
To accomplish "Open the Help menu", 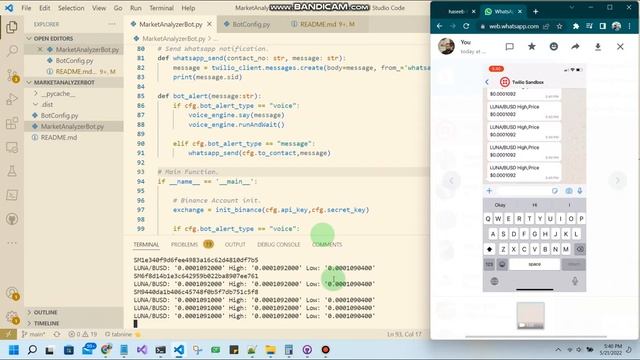I will point(188,8).
